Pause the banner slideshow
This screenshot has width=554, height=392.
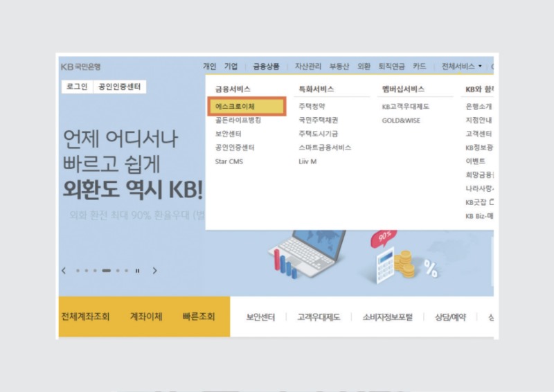click(137, 271)
